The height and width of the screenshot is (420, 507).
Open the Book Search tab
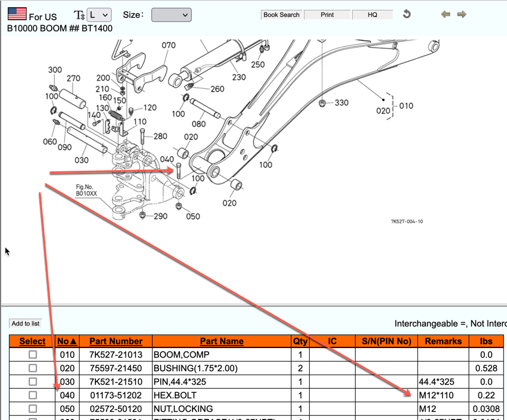point(281,15)
